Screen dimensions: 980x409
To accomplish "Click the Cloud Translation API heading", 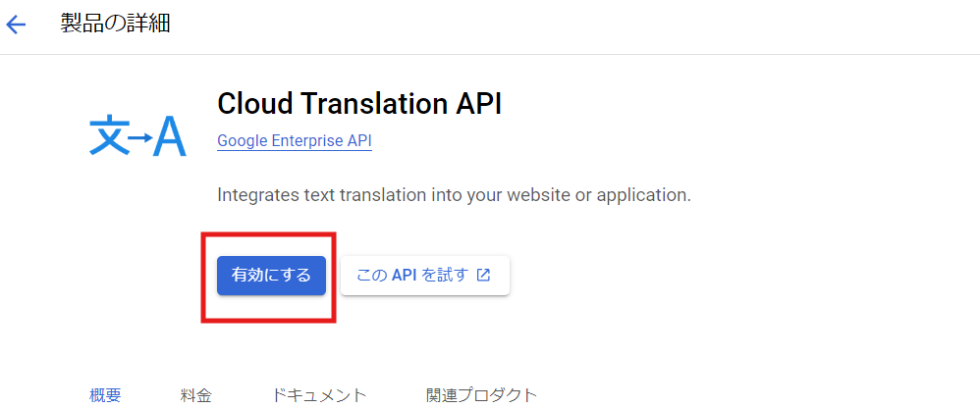I will (x=358, y=104).
